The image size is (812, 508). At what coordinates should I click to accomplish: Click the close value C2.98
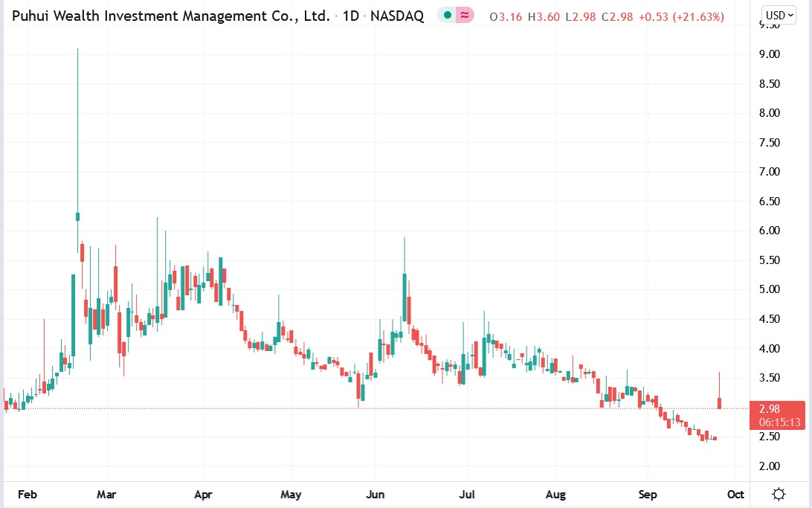617,16
